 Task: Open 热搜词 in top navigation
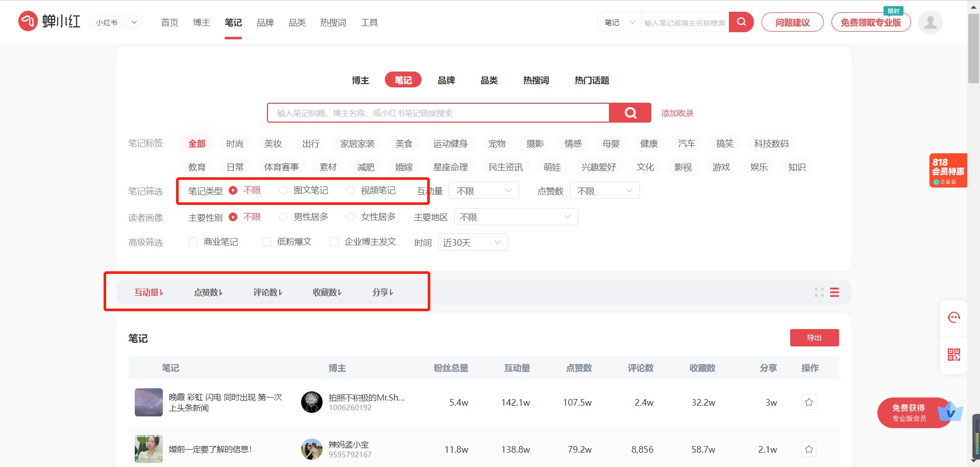pyautogui.click(x=333, y=22)
